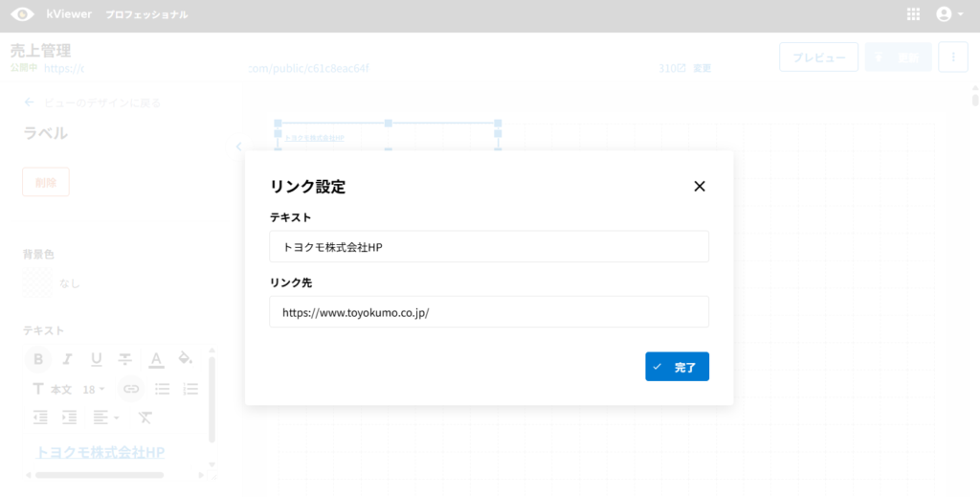
Task: Collapse the left side panel chevron
Action: [238, 147]
